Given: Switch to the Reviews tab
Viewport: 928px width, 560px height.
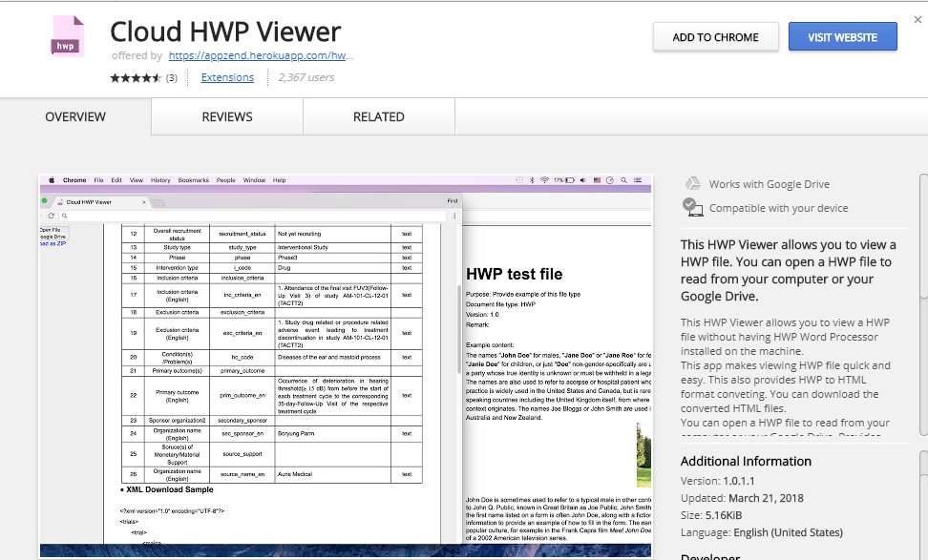Looking at the screenshot, I should pos(227,117).
